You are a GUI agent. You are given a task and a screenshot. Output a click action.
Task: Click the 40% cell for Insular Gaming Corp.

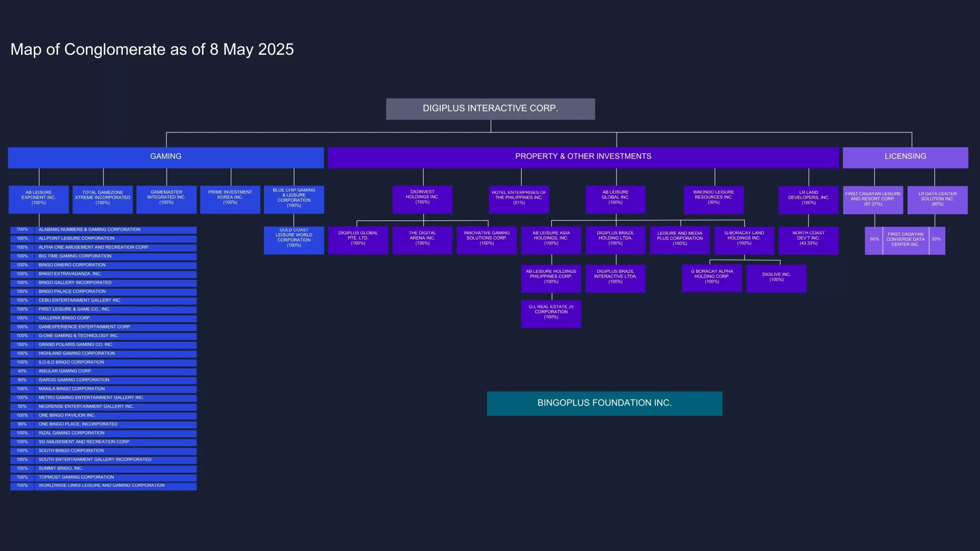[x=22, y=371]
